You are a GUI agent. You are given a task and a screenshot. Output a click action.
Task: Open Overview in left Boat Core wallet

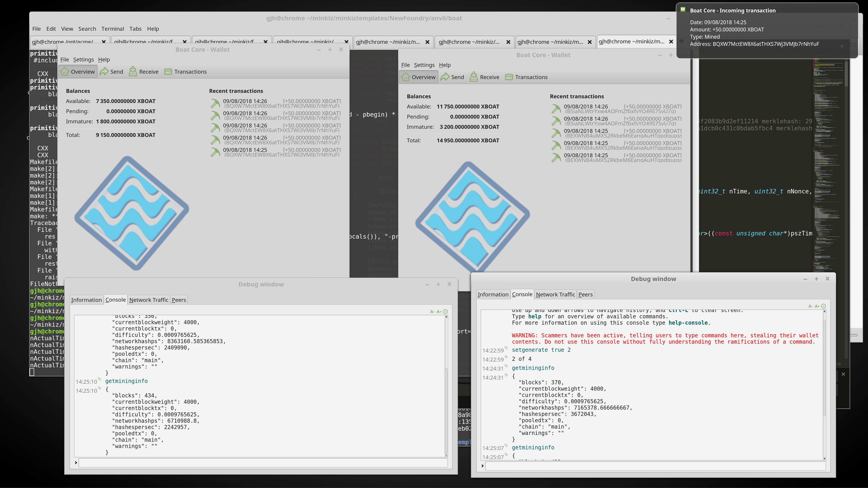[78, 72]
